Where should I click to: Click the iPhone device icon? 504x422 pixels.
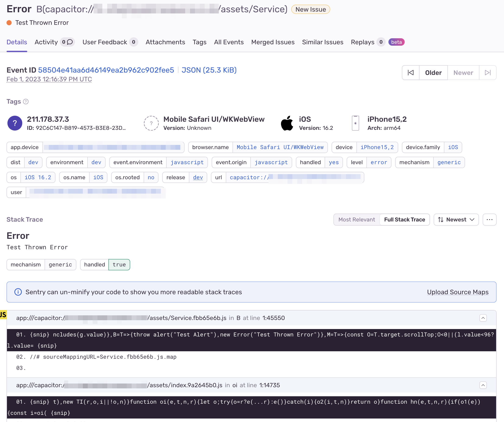point(355,123)
